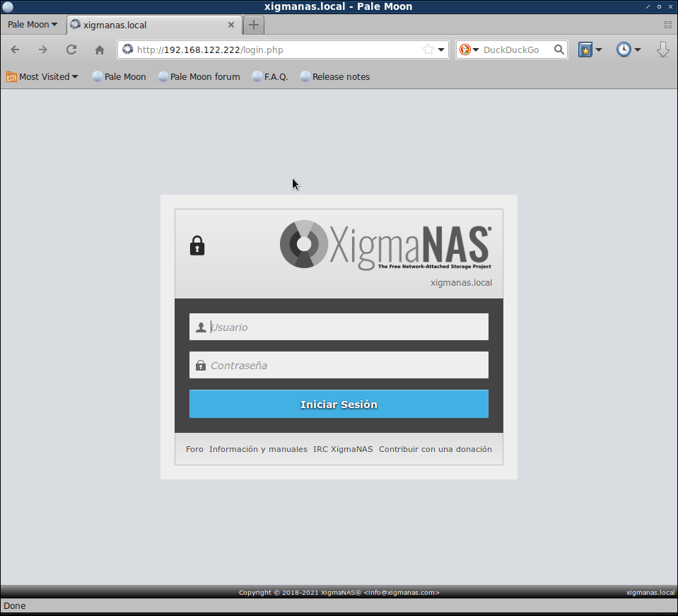678x616 pixels.
Task: Click the Pale Moon title bar icon
Action: [x=7, y=6]
